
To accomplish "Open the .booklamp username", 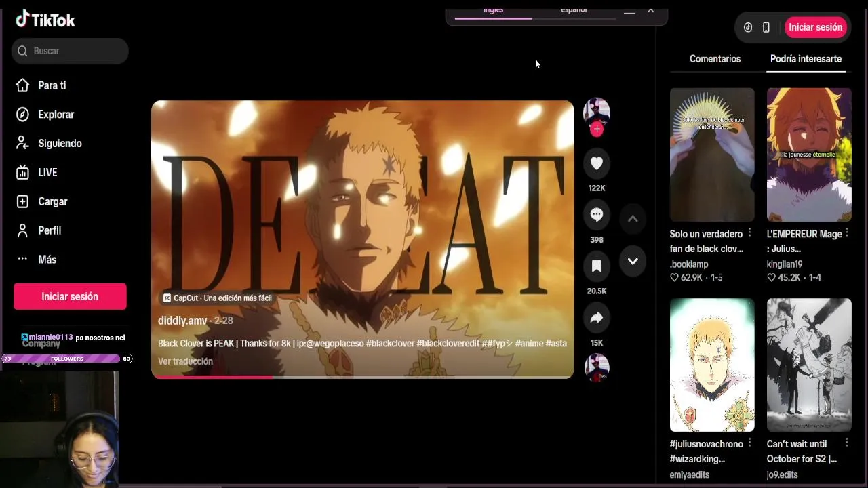I will [689, 264].
